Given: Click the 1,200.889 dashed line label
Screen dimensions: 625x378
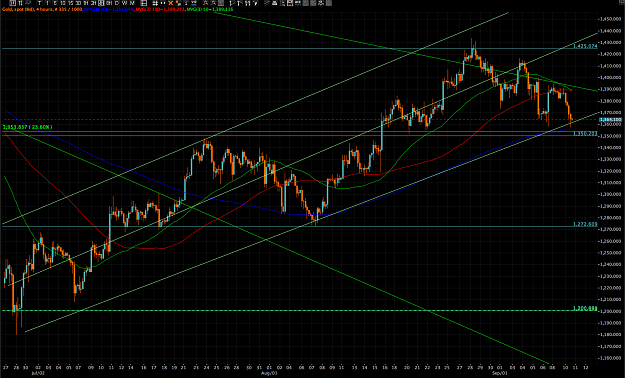Looking at the screenshot, I should pos(585,308).
